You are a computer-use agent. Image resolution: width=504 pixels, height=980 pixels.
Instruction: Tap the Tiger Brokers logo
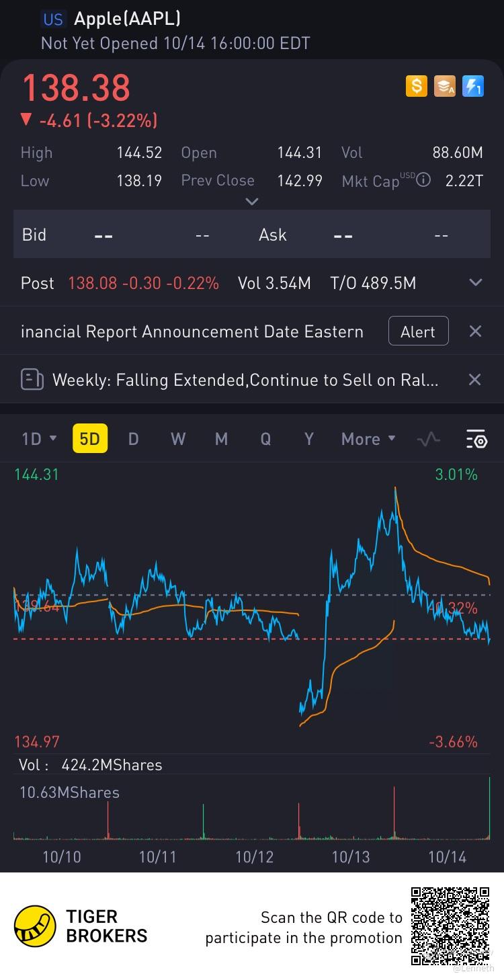click(81, 926)
